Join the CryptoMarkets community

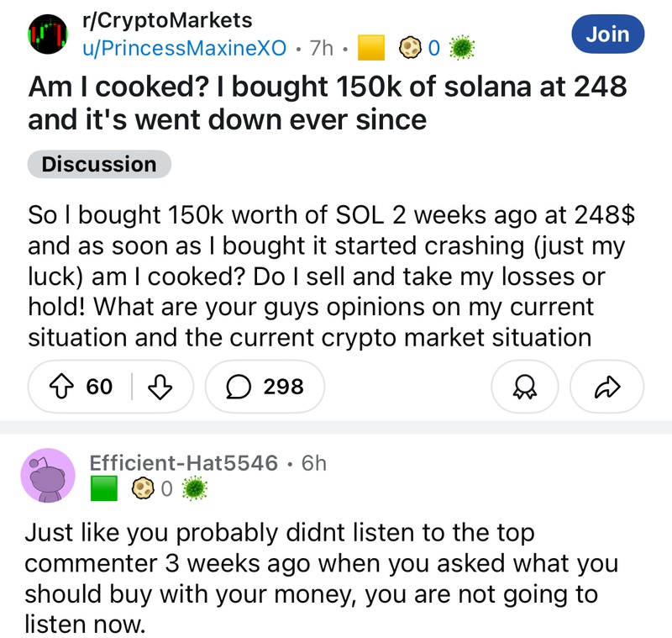point(607,34)
